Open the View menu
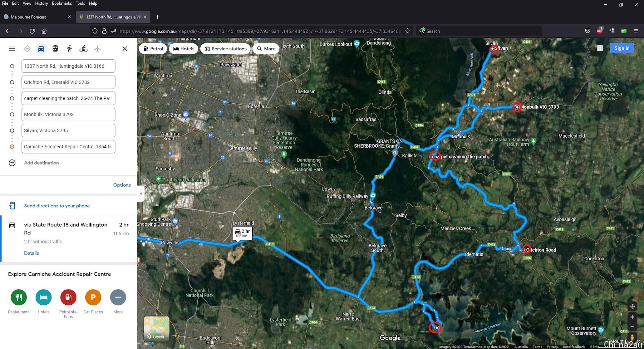The image size is (644, 349). pyautogui.click(x=27, y=3)
